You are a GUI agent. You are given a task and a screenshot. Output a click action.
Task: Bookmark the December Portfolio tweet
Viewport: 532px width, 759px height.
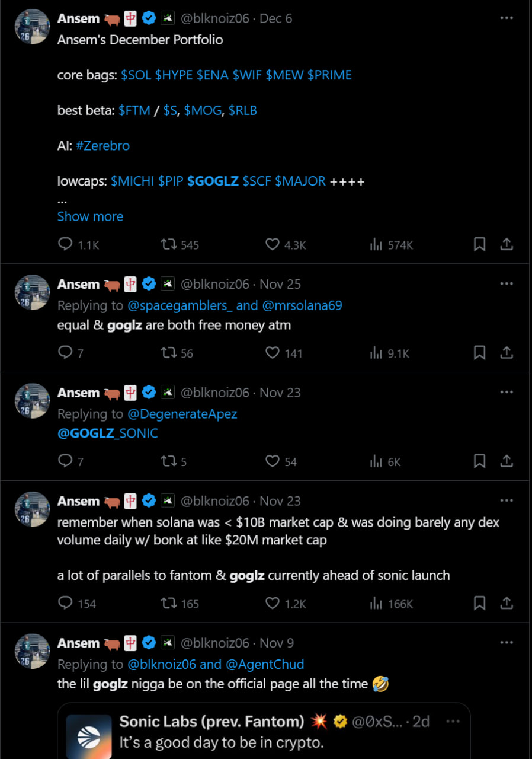pyautogui.click(x=479, y=244)
